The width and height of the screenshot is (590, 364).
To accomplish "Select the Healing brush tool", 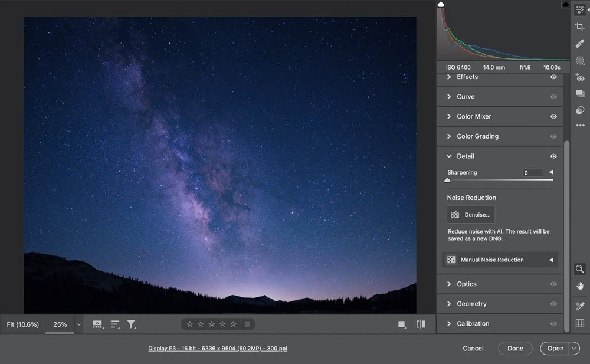I will [x=580, y=44].
